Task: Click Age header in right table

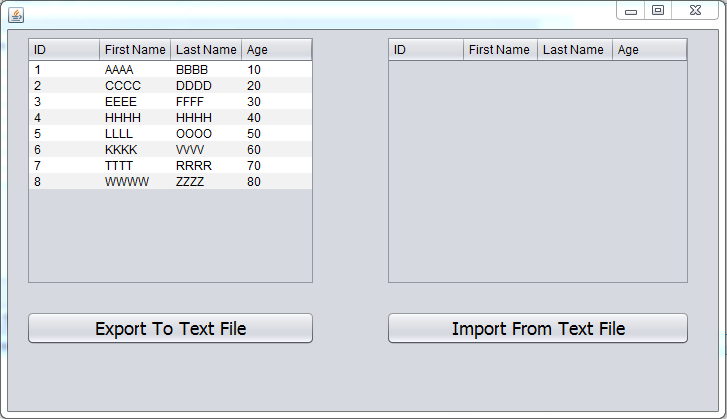Action: point(649,50)
